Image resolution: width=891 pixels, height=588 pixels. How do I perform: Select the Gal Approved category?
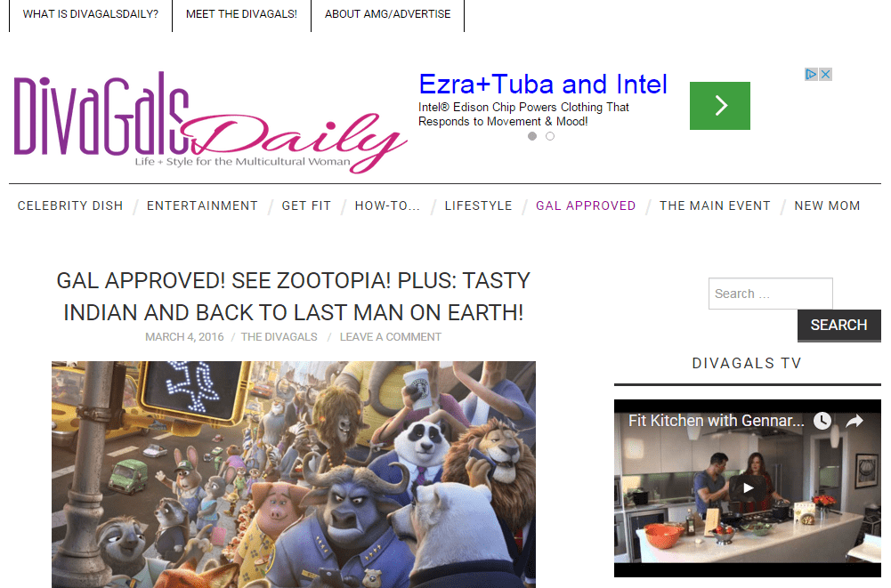pyautogui.click(x=586, y=205)
